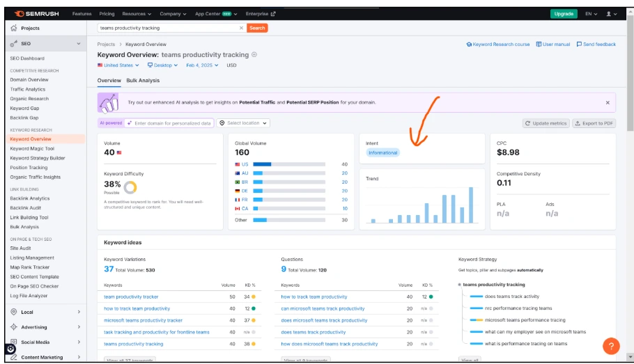Click the keyword difficulty donut chart
This screenshot has height=364, width=634.
pos(130,187)
